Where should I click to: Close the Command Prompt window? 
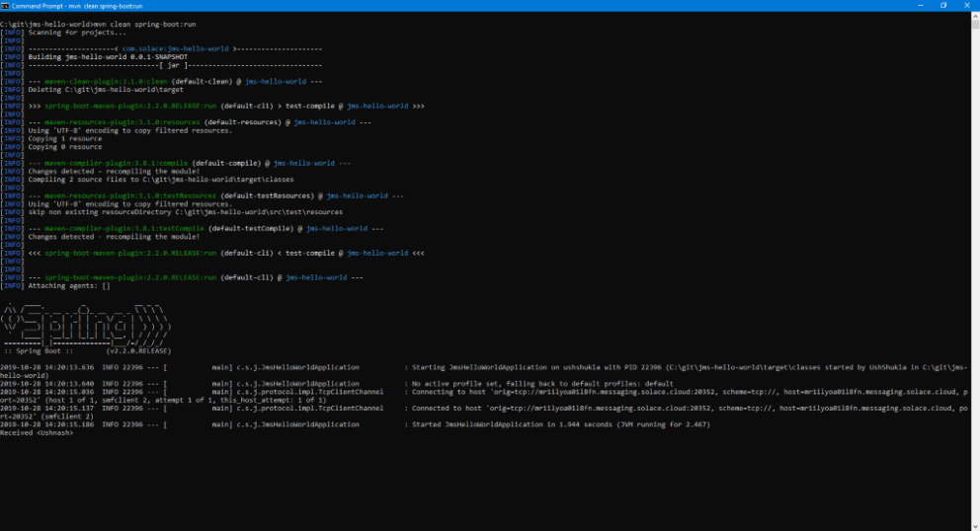tap(969, 5)
